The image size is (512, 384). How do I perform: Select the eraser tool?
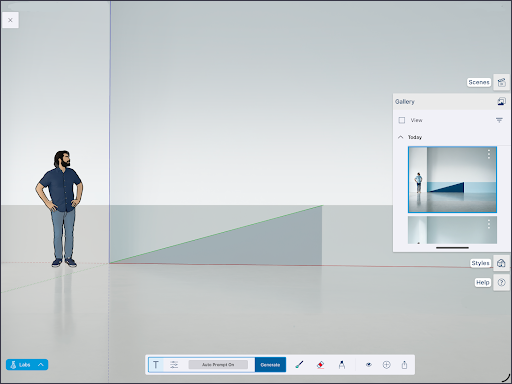point(320,365)
